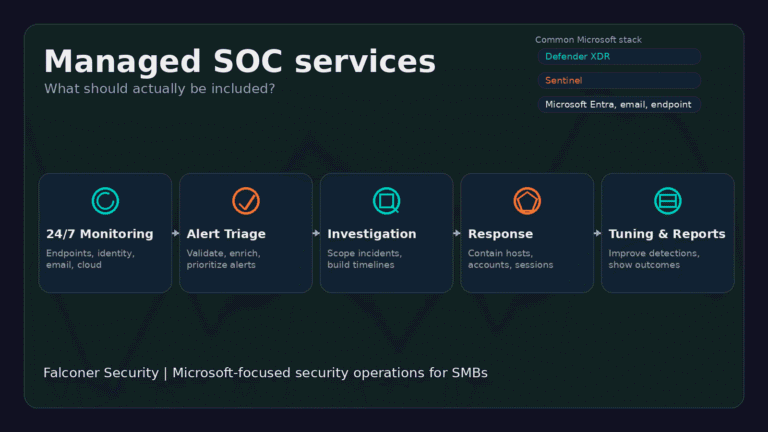The height and width of the screenshot is (432, 768).
Task: Click the Response heading
Action: 501,234
